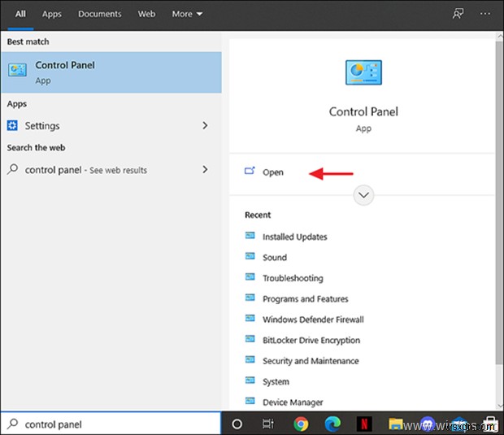Open File Explorer from taskbar

[396, 424]
